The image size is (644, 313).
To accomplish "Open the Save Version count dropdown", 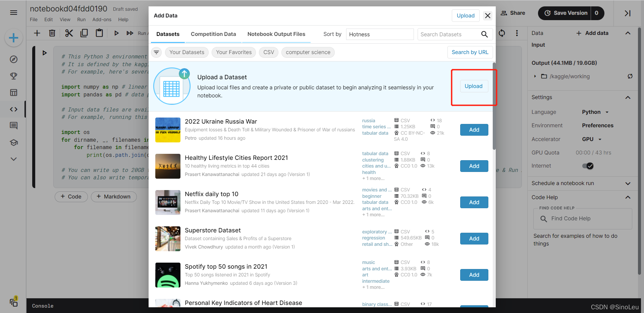I will click(x=597, y=13).
